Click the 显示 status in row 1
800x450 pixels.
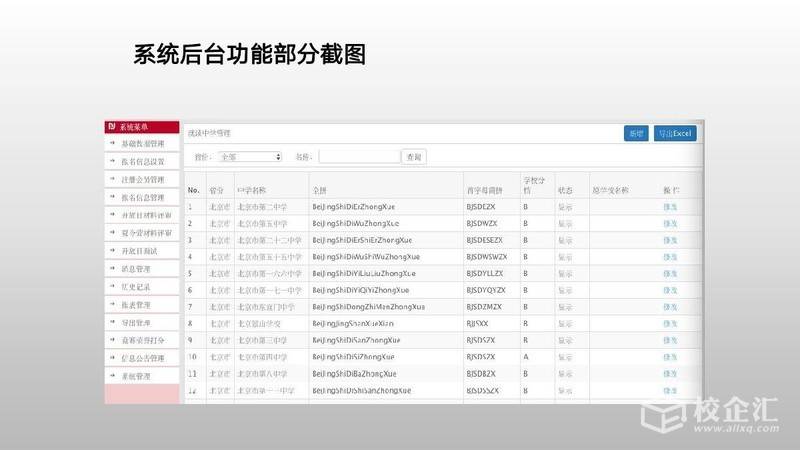pos(565,207)
